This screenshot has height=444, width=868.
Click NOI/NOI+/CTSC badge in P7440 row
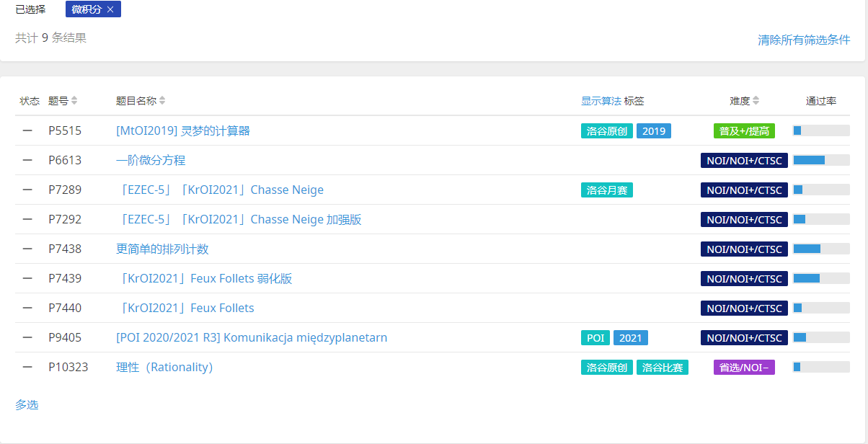pos(744,308)
